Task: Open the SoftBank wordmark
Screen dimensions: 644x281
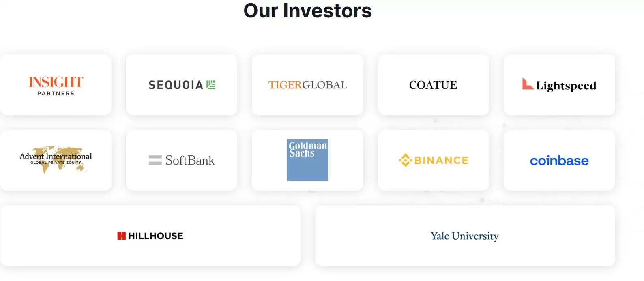Action: tap(190, 160)
